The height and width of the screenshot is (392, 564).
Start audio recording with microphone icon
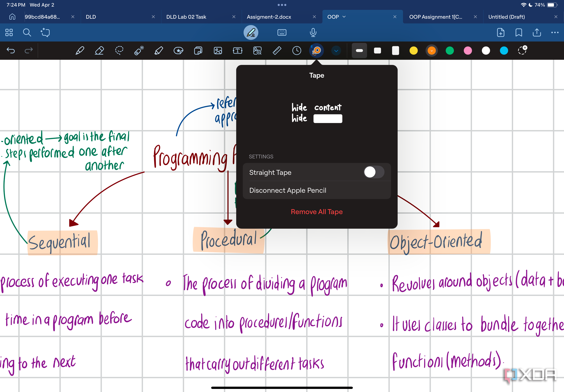tap(313, 32)
